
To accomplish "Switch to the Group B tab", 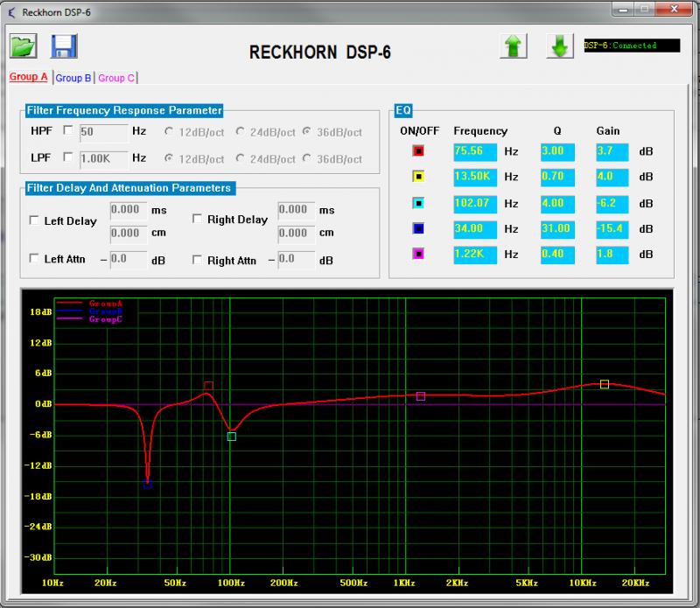I will click(x=73, y=78).
